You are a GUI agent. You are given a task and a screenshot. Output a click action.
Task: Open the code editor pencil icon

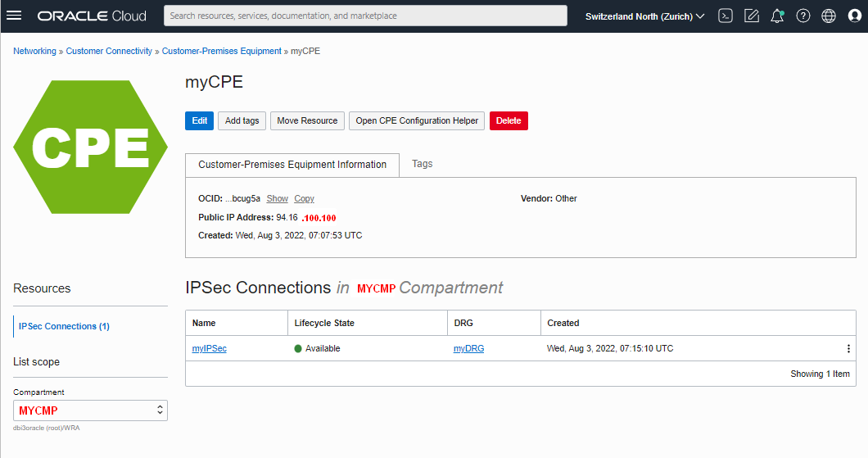pyautogui.click(x=751, y=16)
